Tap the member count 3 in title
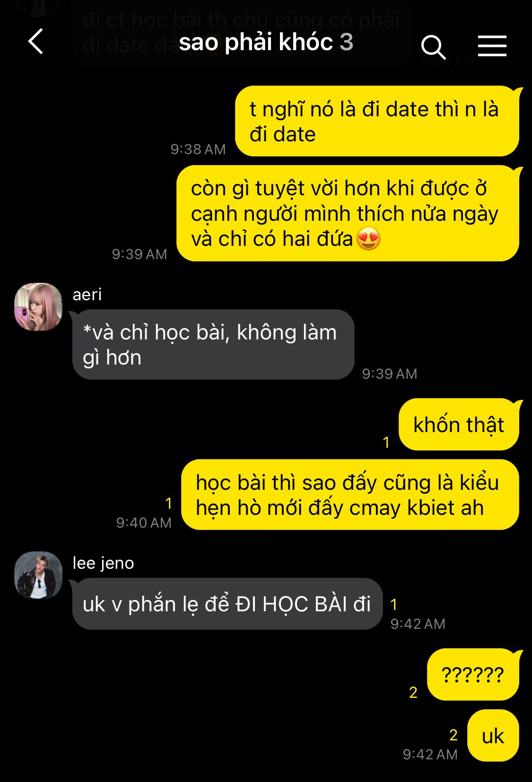532x782 pixels. pyautogui.click(x=347, y=42)
